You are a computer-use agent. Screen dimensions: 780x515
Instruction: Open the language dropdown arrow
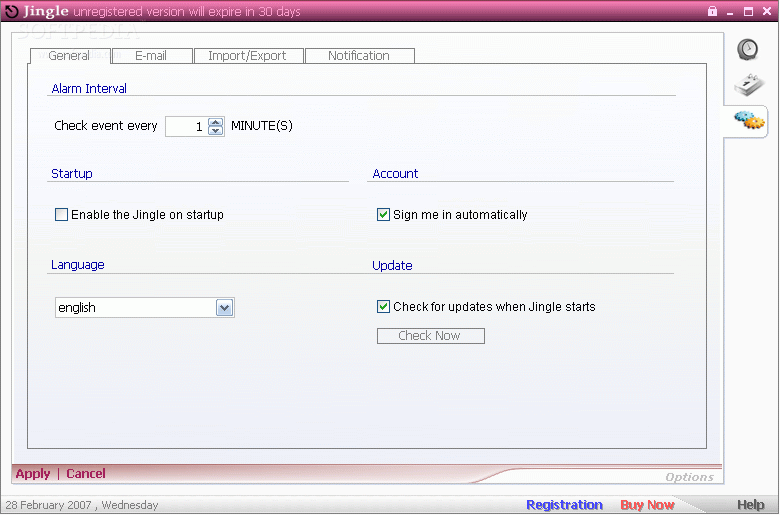coord(224,308)
